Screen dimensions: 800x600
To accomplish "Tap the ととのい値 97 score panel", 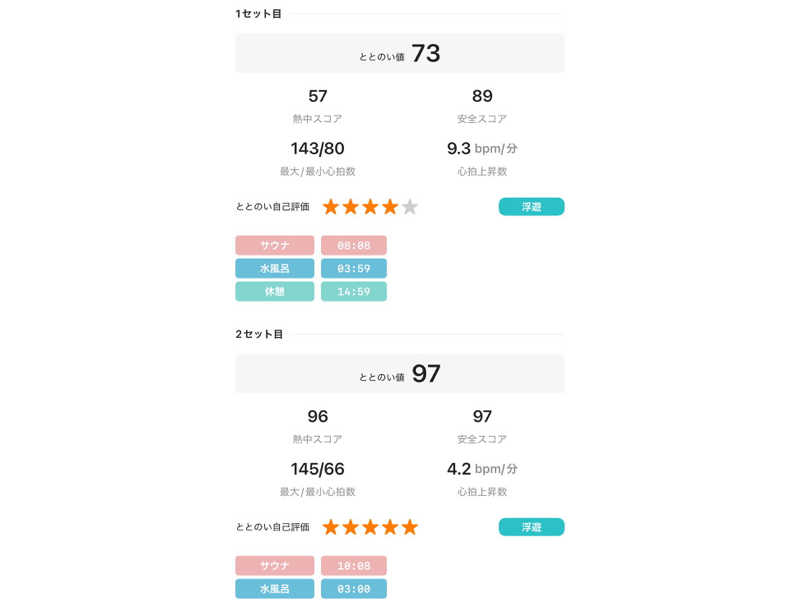I will pyautogui.click(x=399, y=374).
